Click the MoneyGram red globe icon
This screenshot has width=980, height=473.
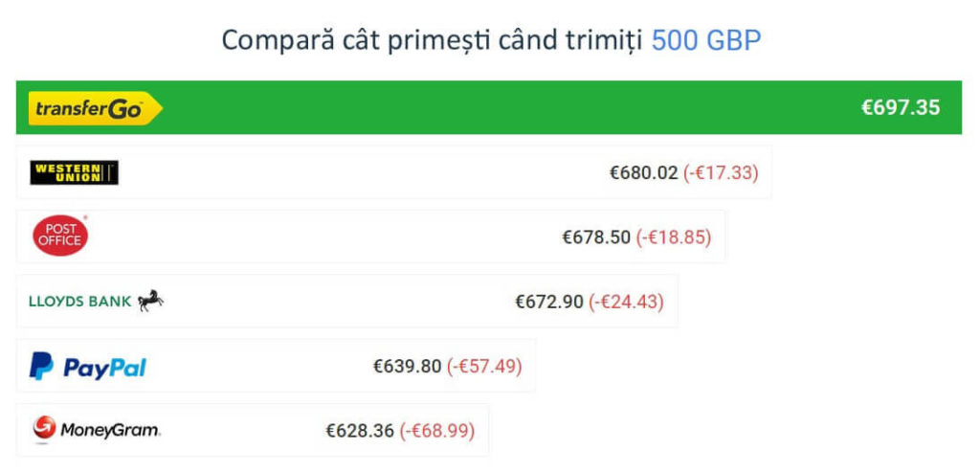coord(44,427)
